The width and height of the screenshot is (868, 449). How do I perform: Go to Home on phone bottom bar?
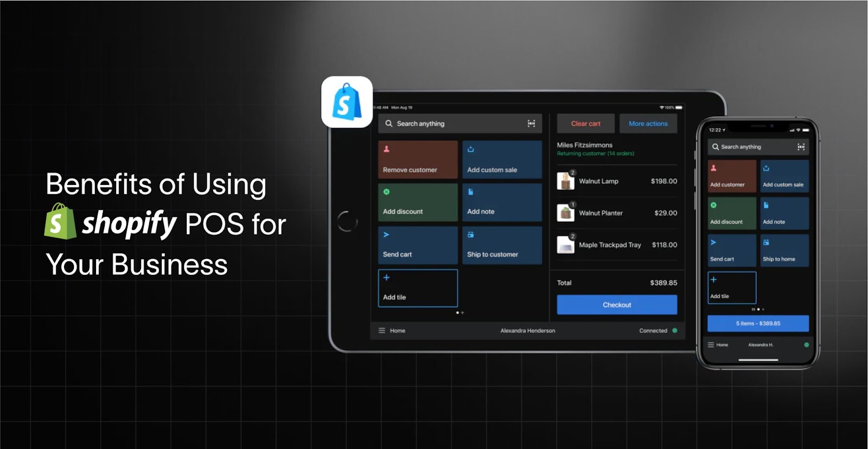[722, 345]
